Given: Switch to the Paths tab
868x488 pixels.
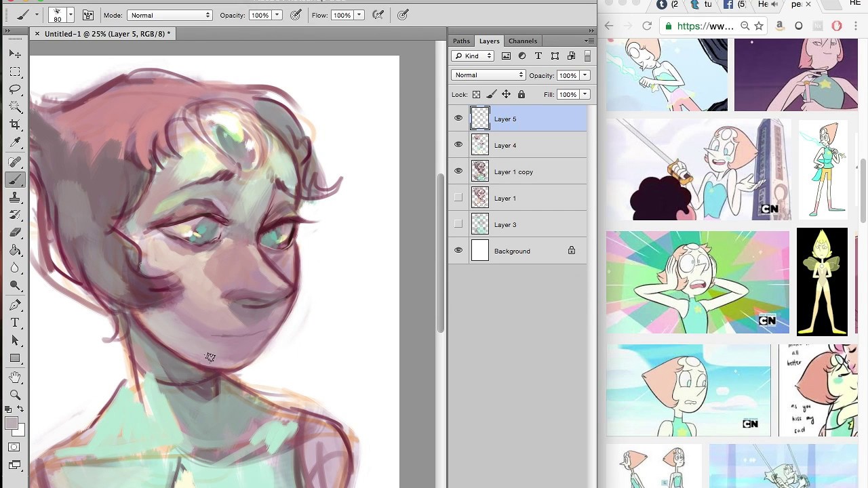Looking at the screenshot, I should pyautogui.click(x=461, y=41).
